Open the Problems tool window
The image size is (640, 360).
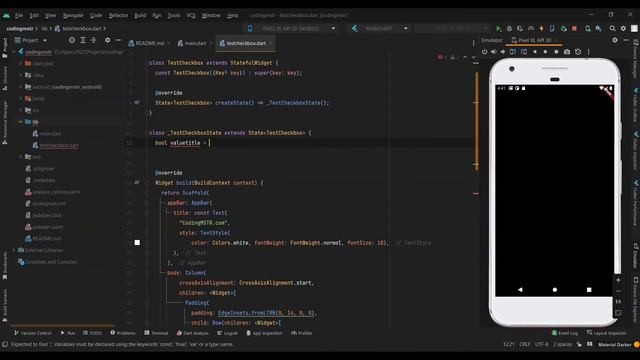(x=122, y=333)
